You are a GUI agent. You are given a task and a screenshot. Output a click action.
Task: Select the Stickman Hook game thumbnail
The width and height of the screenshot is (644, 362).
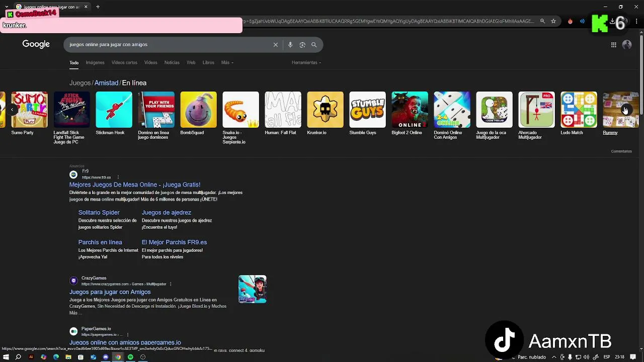[x=114, y=110]
